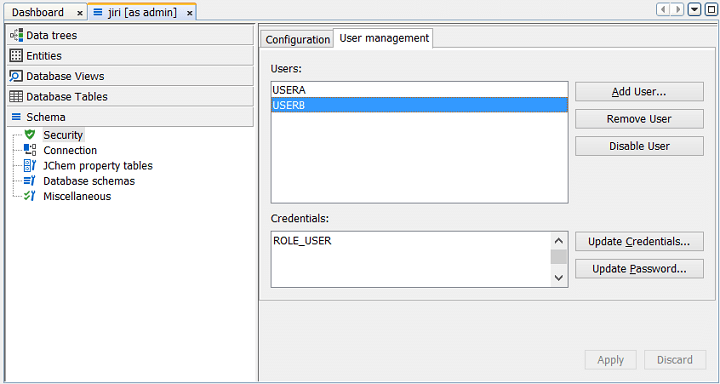
Task: Collapse the Schema section
Action: [130, 117]
